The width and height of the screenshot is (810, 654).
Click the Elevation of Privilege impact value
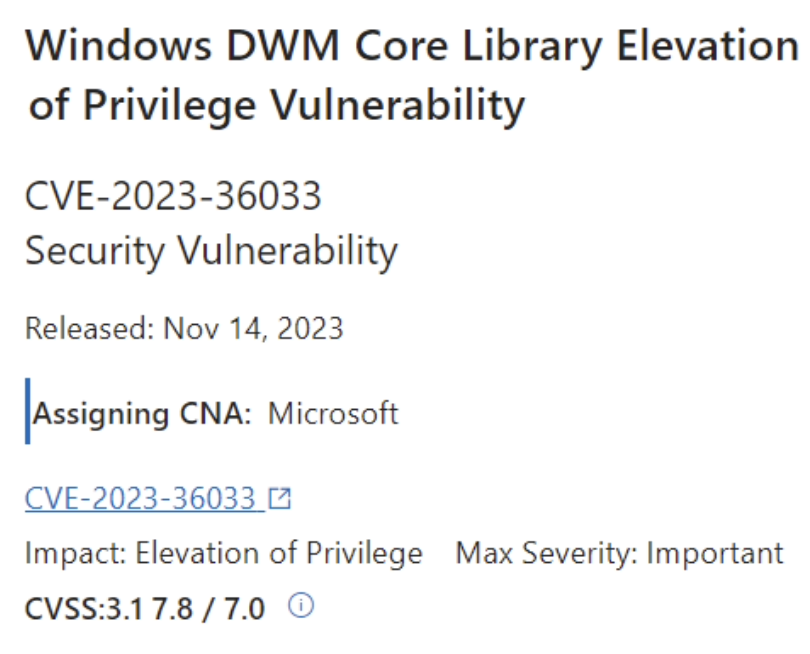click(279, 553)
